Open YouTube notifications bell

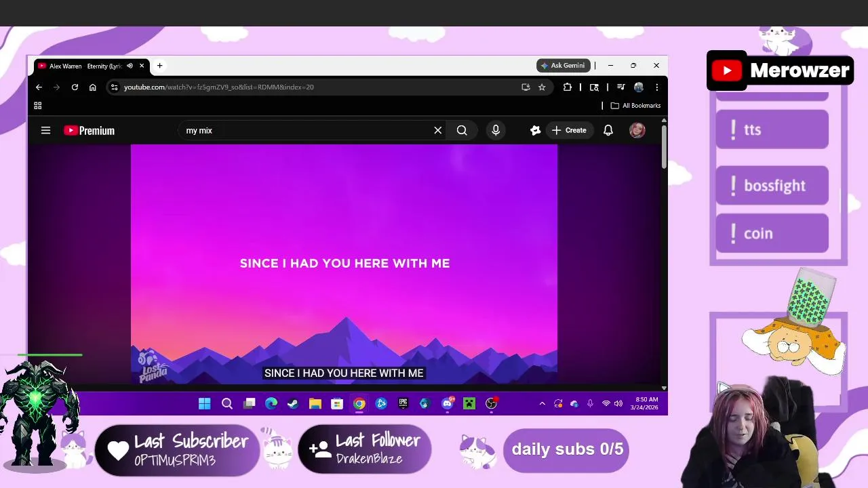click(x=608, y=130)
